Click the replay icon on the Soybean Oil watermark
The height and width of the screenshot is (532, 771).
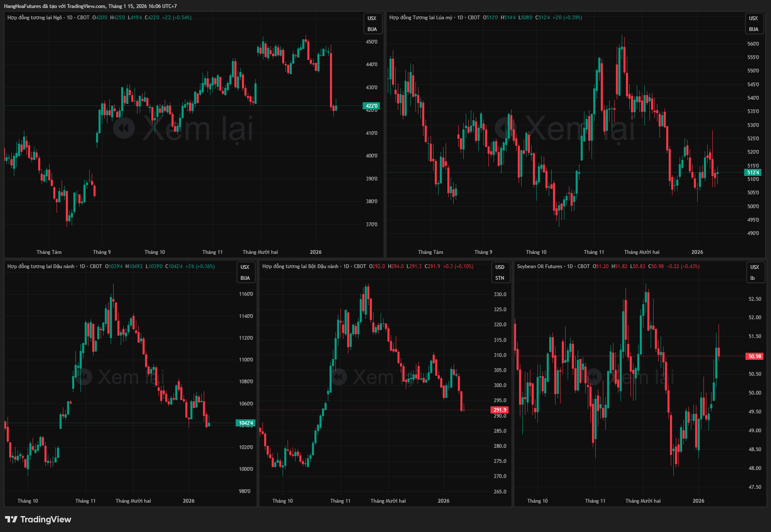(x=593, y=377)
